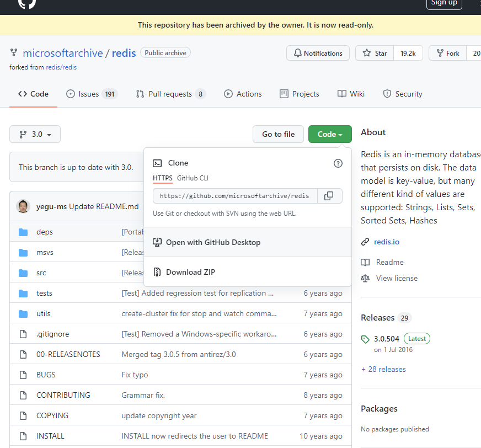Click the BUGS file icon
The width and height of the screenshot is (481, 448).
click(23, 375)
